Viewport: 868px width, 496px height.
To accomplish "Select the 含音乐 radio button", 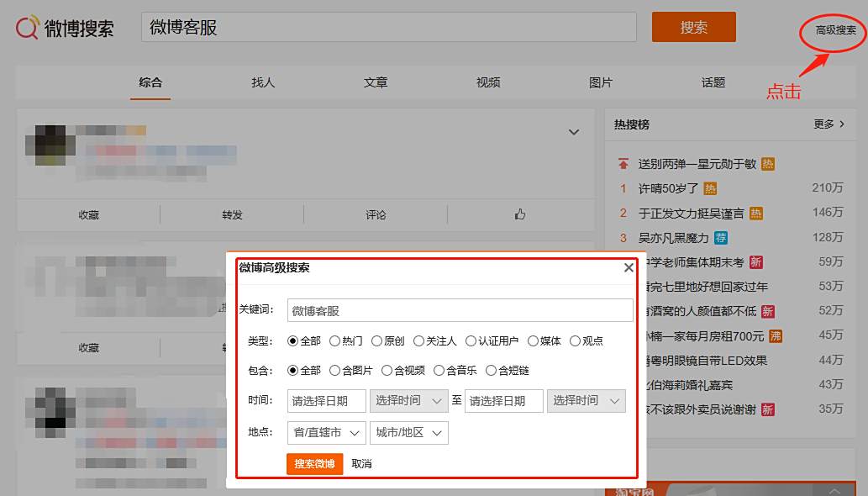I will pos(439,371).
